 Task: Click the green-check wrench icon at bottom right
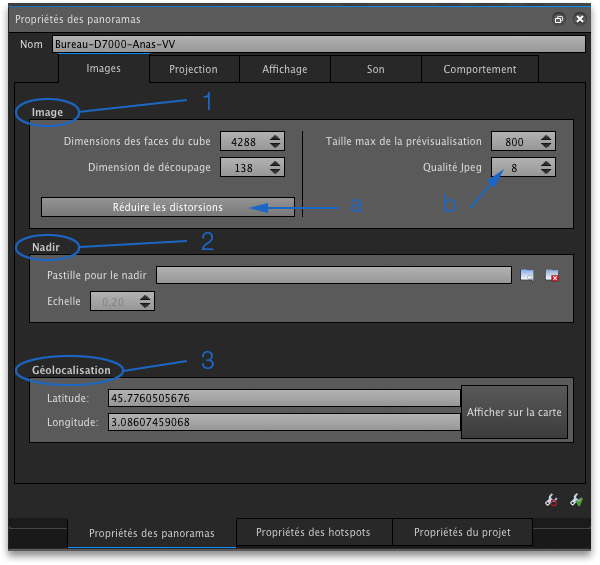(x=576, y=500)
